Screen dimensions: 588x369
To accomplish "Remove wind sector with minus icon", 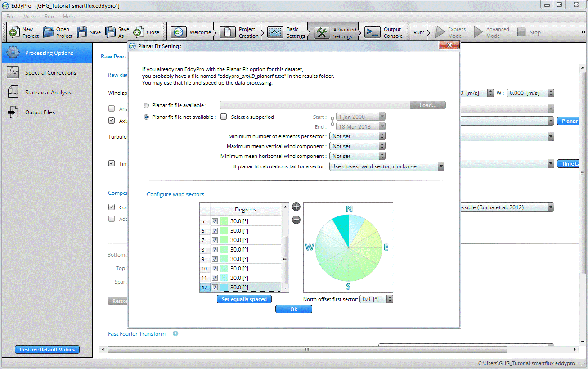I will tap(296, 220).
